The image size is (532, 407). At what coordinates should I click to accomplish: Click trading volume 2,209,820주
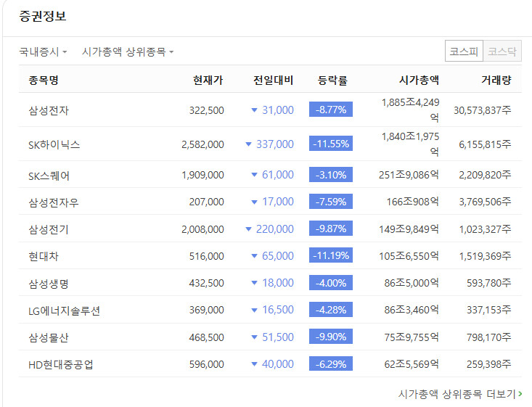485,175
